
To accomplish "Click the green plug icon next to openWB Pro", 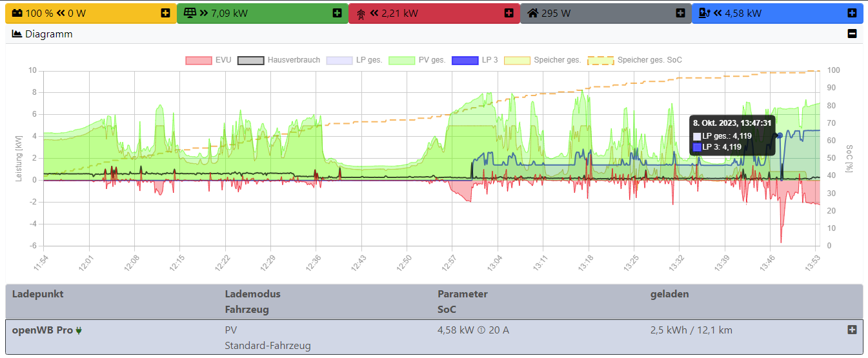I will click(x=79, y=330).
